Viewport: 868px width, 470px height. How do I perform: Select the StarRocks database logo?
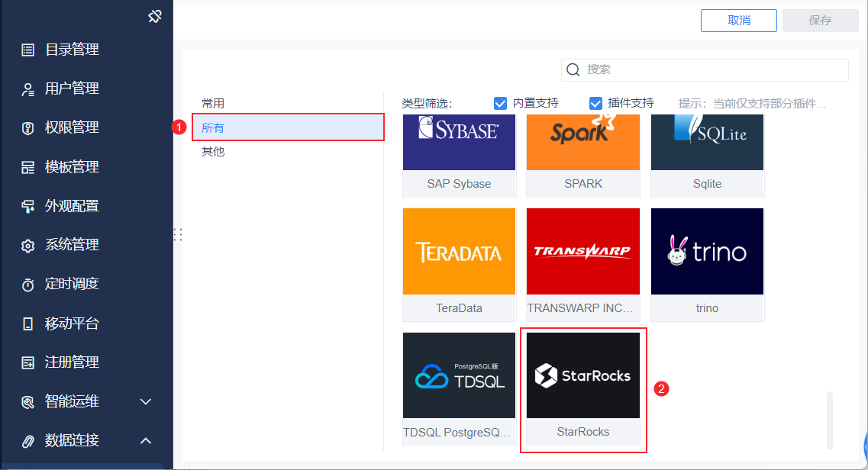(x=583, y=375)
